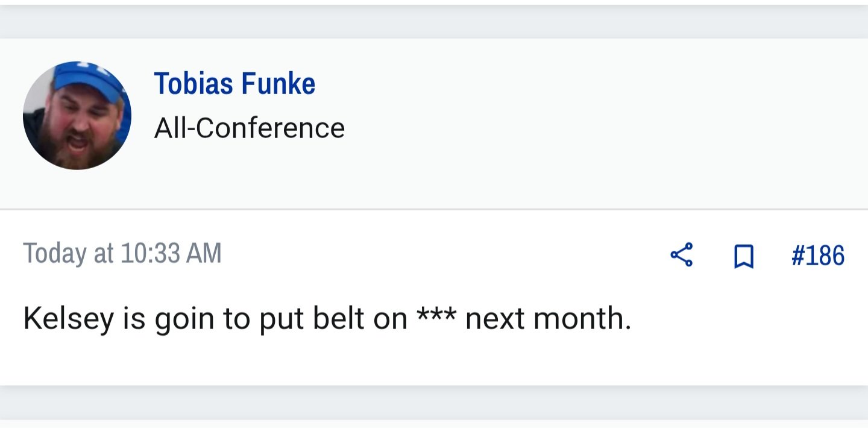Viewport: 868px width, 428px height.
Task: Click the Today at 10:33 AM timestamp
Action: (x=122, y=253)
